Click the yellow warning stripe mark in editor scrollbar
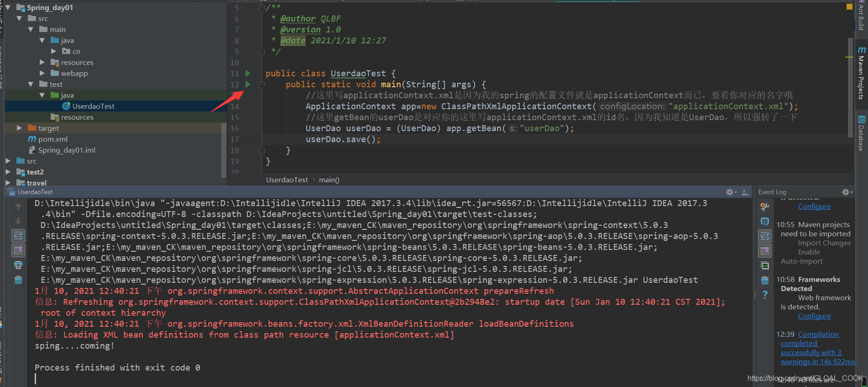 [849, 57]
